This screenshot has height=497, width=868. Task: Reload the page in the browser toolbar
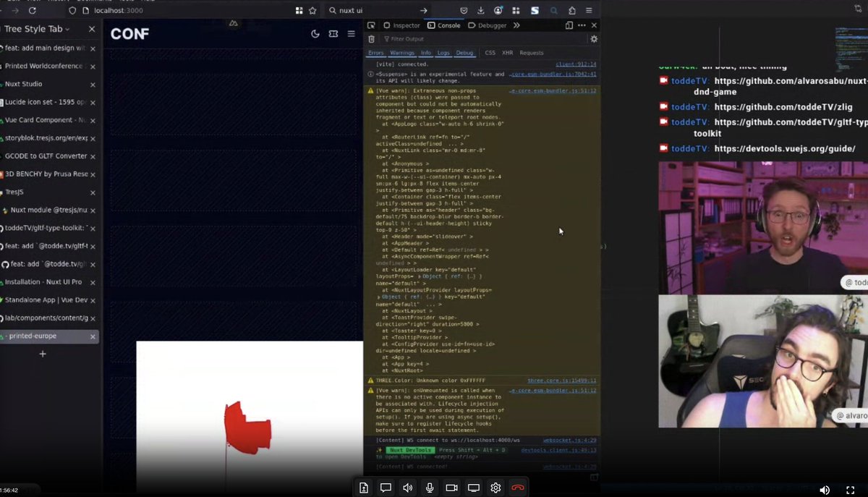point(33,11)
